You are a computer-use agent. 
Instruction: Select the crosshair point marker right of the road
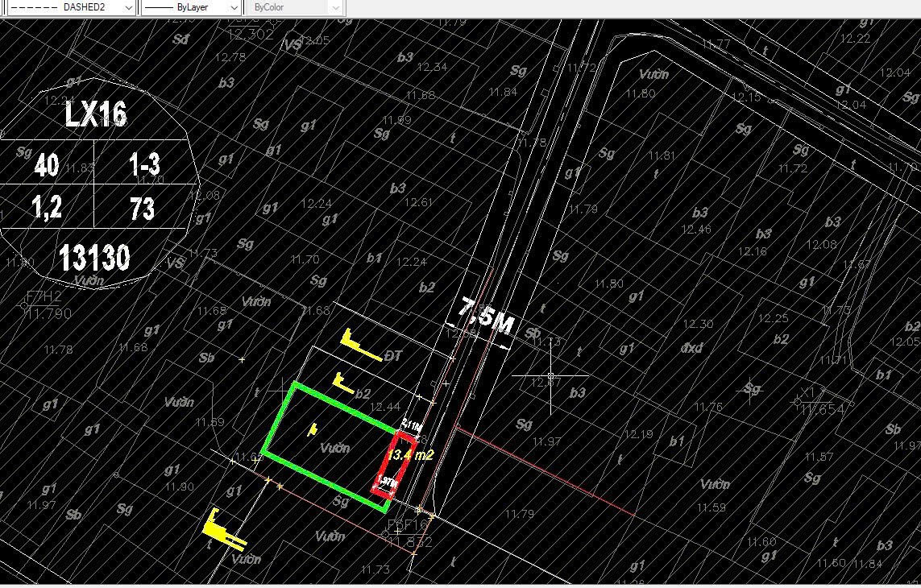(550, 376)
